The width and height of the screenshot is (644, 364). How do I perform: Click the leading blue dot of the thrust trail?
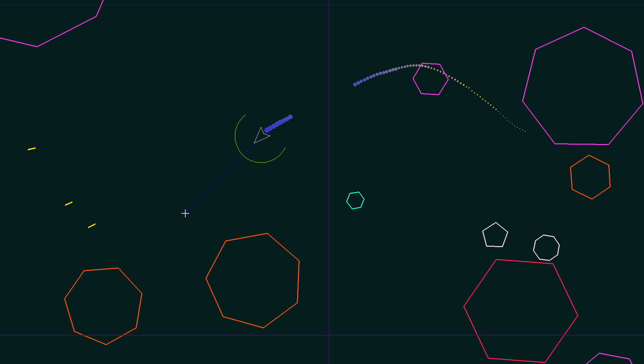pyautogui.click(x=290, y=117)
